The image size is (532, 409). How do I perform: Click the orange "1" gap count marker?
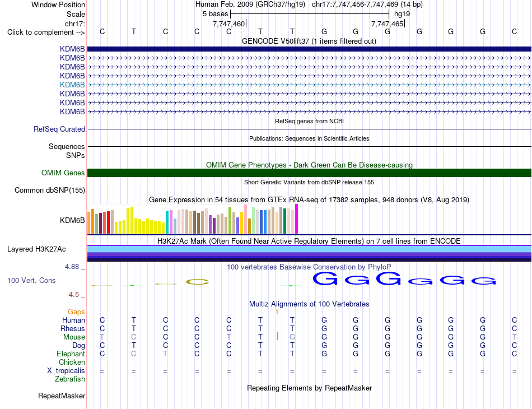[277, 312]
